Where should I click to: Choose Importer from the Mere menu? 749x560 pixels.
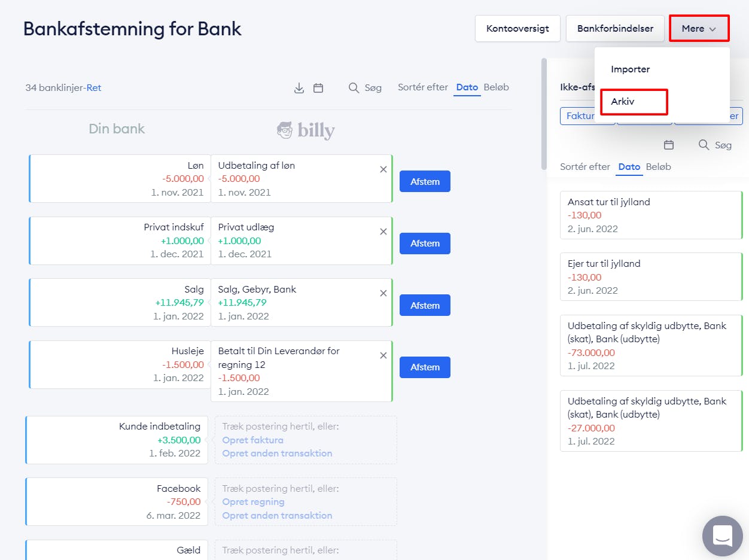click(631, 69)
